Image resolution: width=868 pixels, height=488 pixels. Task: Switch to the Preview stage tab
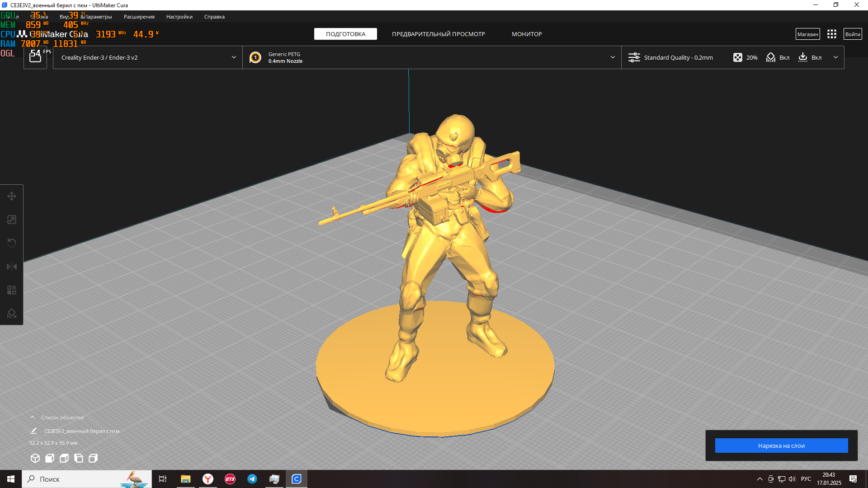point(438,34)
